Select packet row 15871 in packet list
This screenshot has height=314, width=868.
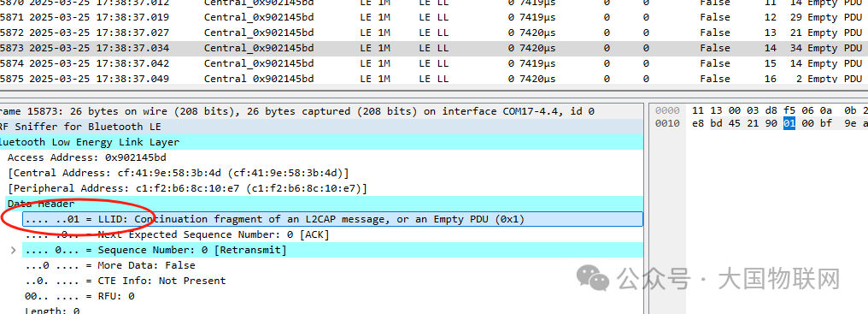click(x=434, y=17)
